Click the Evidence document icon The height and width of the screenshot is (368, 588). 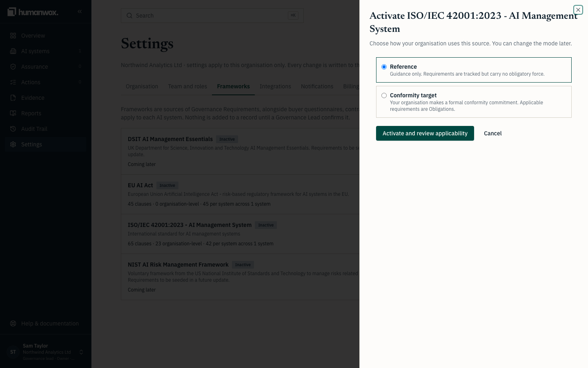tap(13, 98)
